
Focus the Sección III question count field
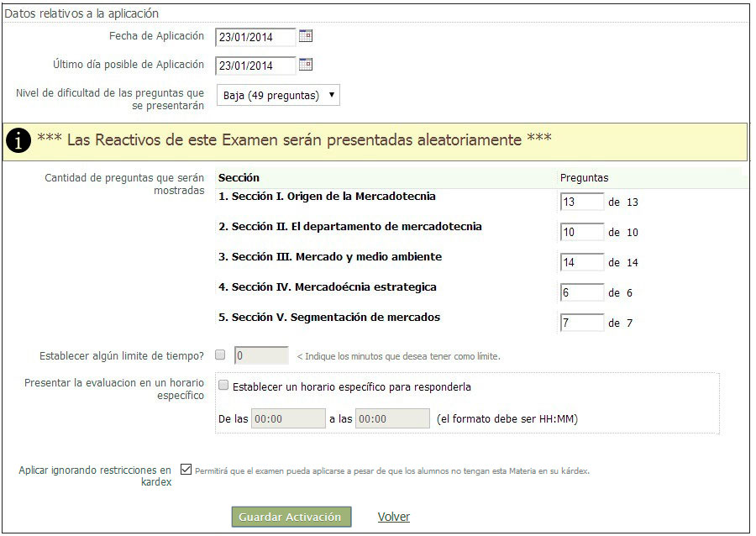point(581,262)
